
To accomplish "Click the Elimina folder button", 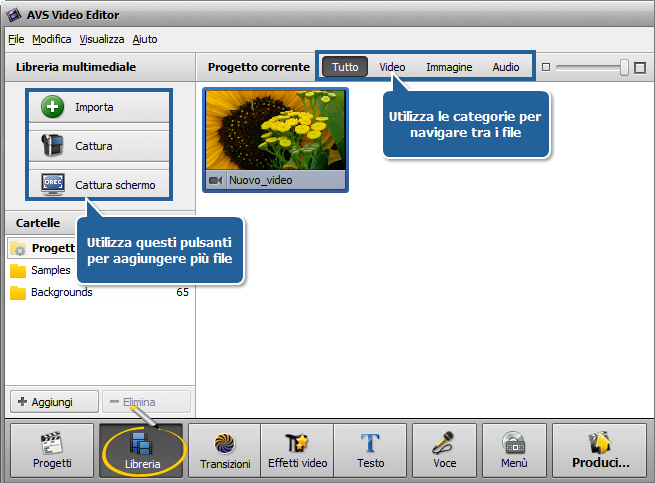I will tap(146, 402).
